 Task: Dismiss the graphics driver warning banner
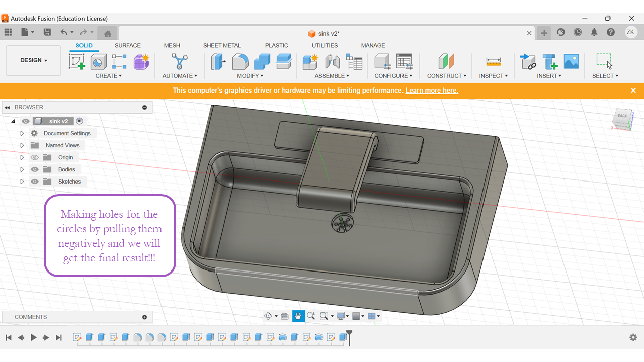(x=633, y=90)
